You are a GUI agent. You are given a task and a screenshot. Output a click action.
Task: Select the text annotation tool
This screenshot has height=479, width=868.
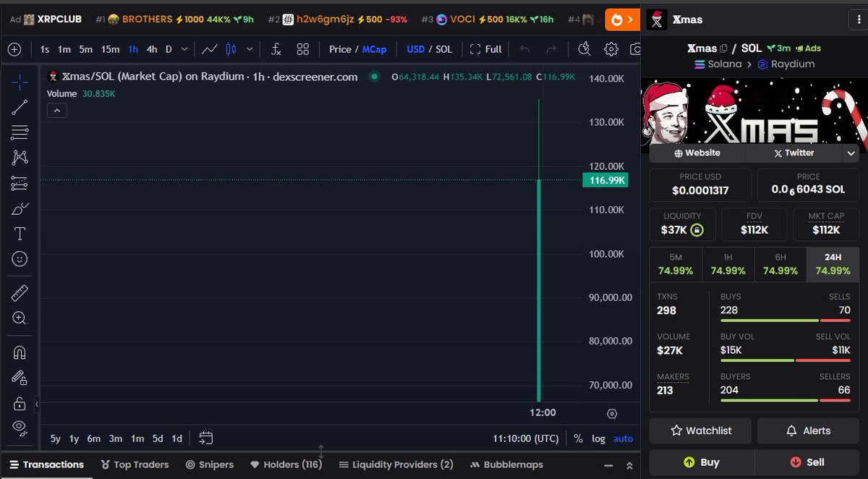[x=20, y=234]
